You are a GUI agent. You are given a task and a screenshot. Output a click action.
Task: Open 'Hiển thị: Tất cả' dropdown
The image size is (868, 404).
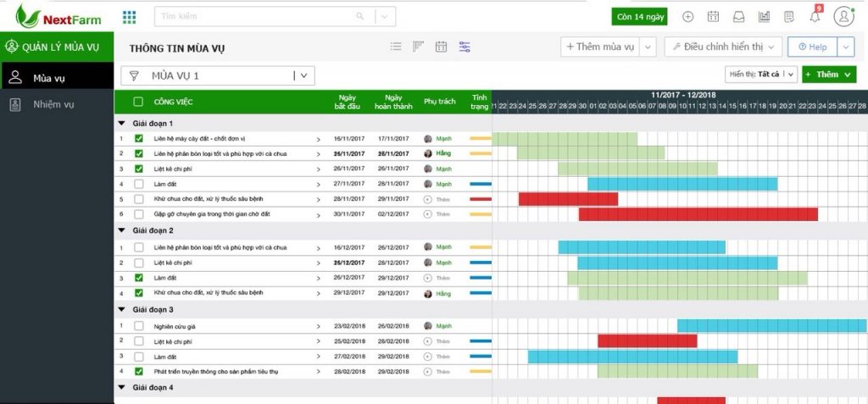tap(761, 75)
